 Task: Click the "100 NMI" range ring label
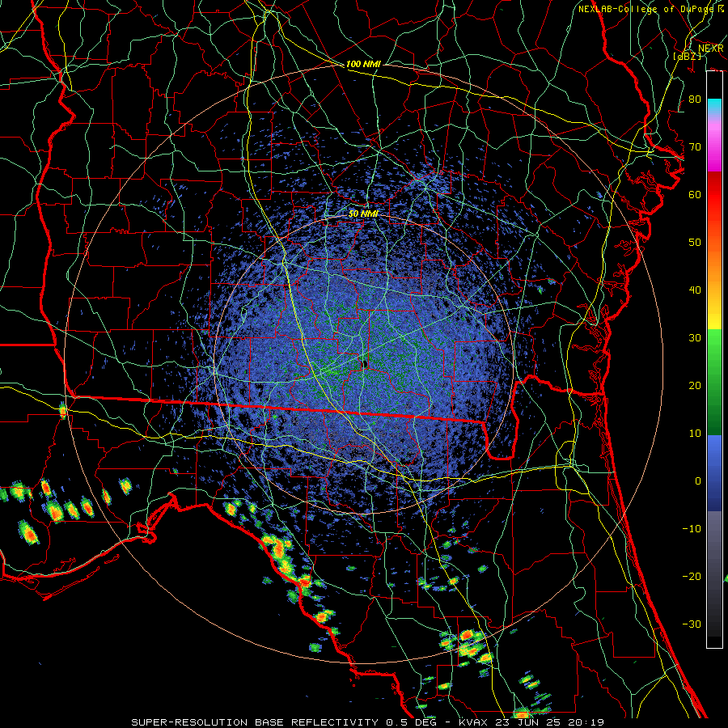coord(363,64)
